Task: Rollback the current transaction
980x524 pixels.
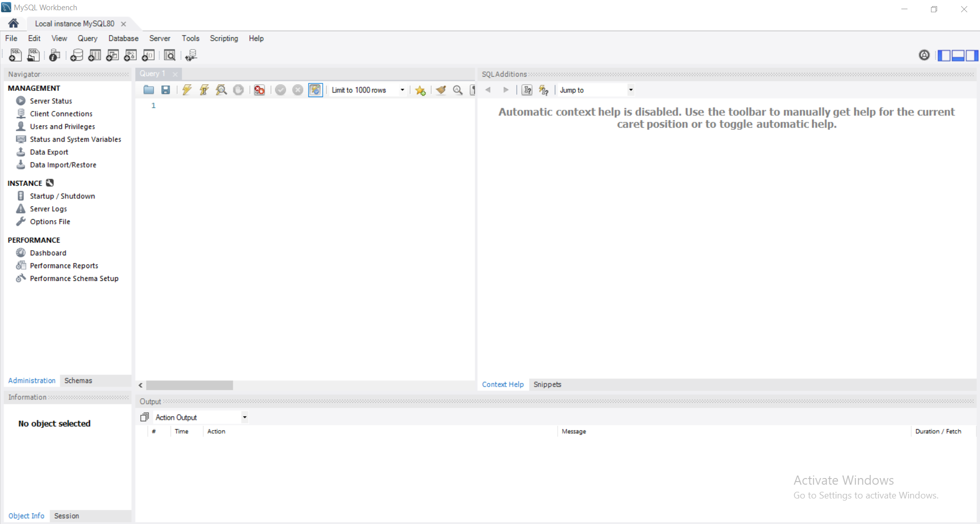Action: point(298,90)
